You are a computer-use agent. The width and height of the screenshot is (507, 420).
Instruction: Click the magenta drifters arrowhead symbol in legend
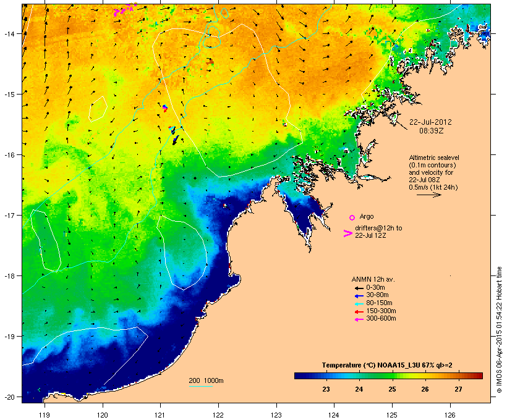(347, 233)
